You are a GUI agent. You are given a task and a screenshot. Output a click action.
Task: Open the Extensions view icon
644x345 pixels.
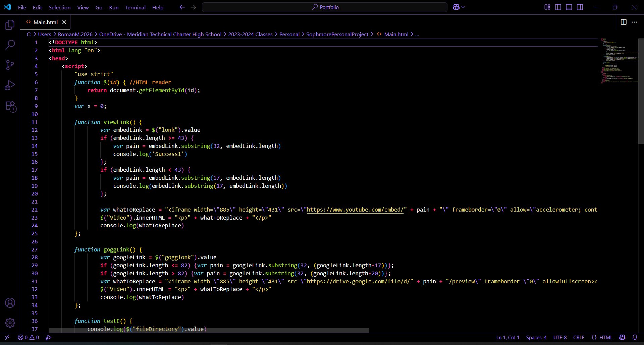pyautogui.click(x=10, y=106)
